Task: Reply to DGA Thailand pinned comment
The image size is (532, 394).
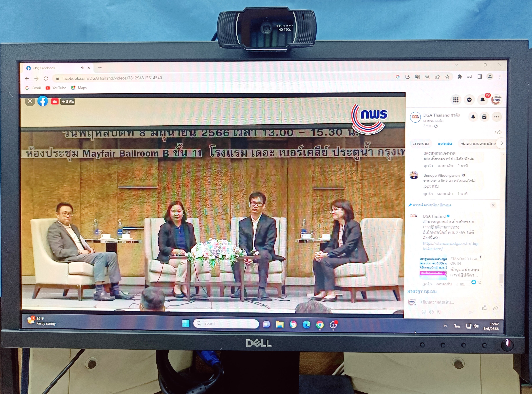Action: [444, 284]
